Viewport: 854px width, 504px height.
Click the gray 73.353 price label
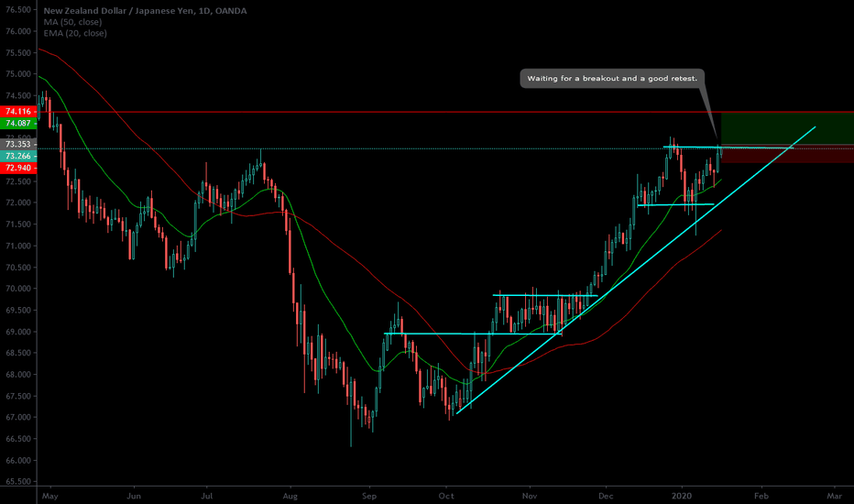[18, 145]
